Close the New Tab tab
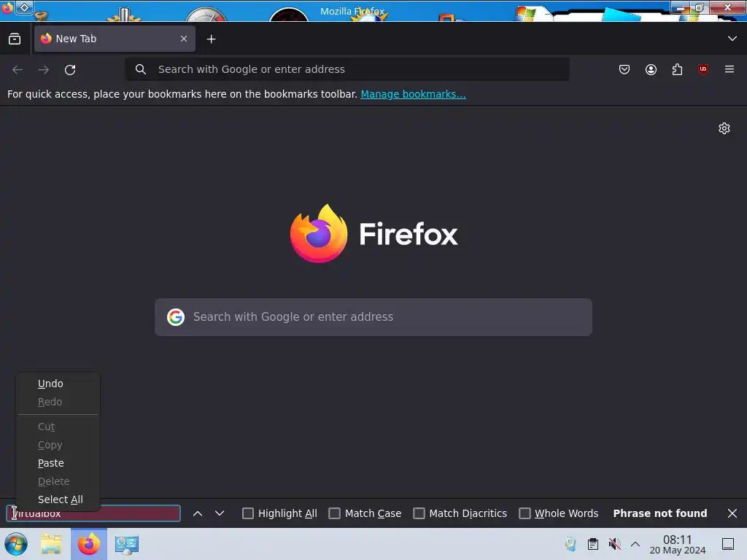The image size is (747, 560). point(184,39)
